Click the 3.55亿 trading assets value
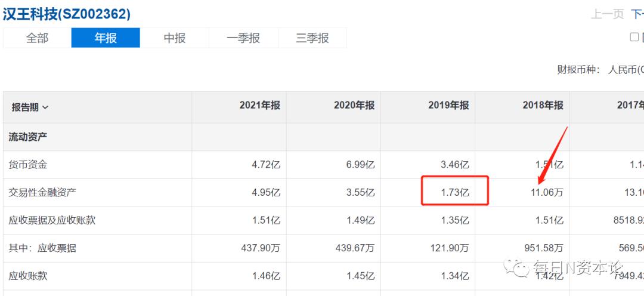The height and width of the screenshot is (296, 644). click(361, 192)
